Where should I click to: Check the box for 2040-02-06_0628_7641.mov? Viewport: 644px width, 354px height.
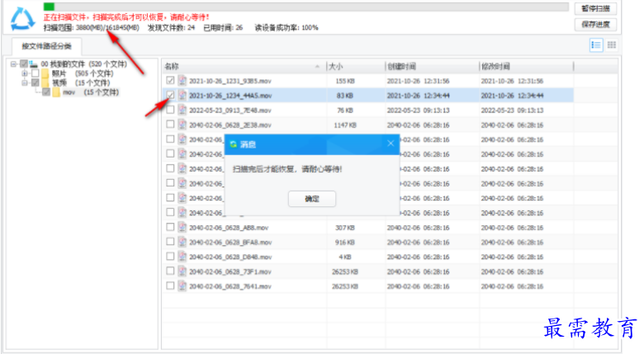click(170, 286)
